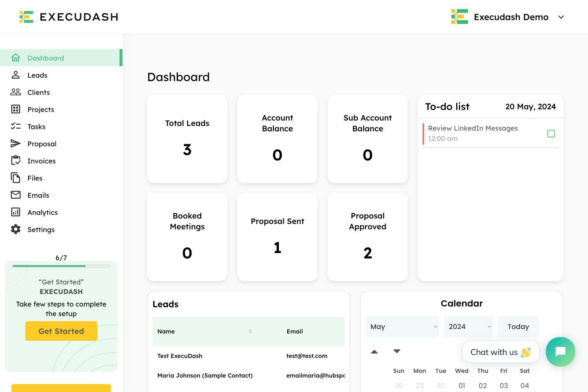This screenshot has width=588, height=392.
Task: Expand the Execudash Demo account dropdown
Action: click(x=561, y=17)
